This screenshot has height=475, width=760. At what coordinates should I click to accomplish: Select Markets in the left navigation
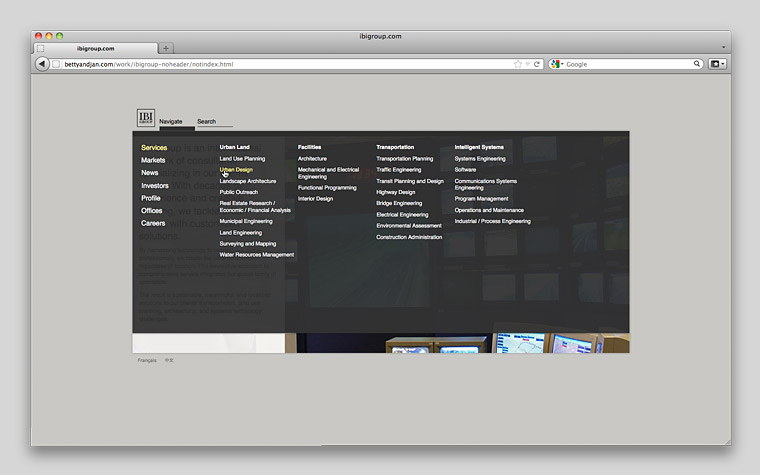[153, 160]
